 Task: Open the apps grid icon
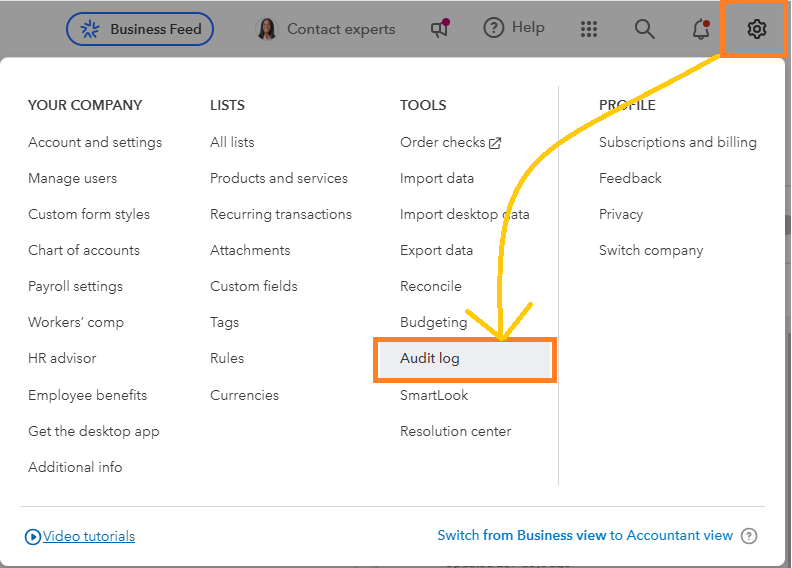click(589, 29)
